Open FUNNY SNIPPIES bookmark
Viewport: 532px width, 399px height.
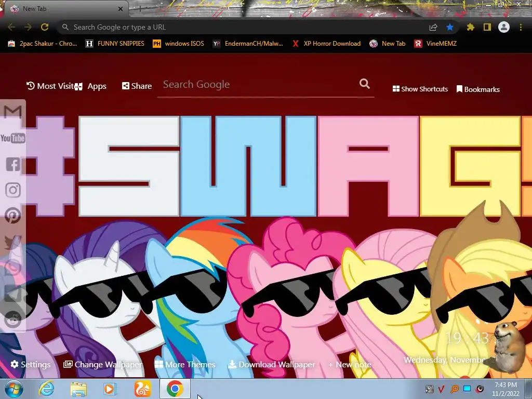[x=115, y=44]
